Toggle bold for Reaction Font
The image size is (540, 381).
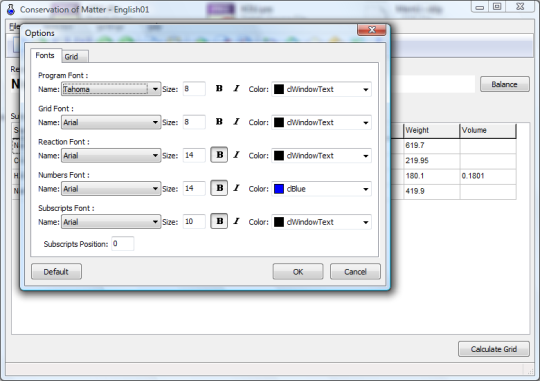[x=219, y=155]
